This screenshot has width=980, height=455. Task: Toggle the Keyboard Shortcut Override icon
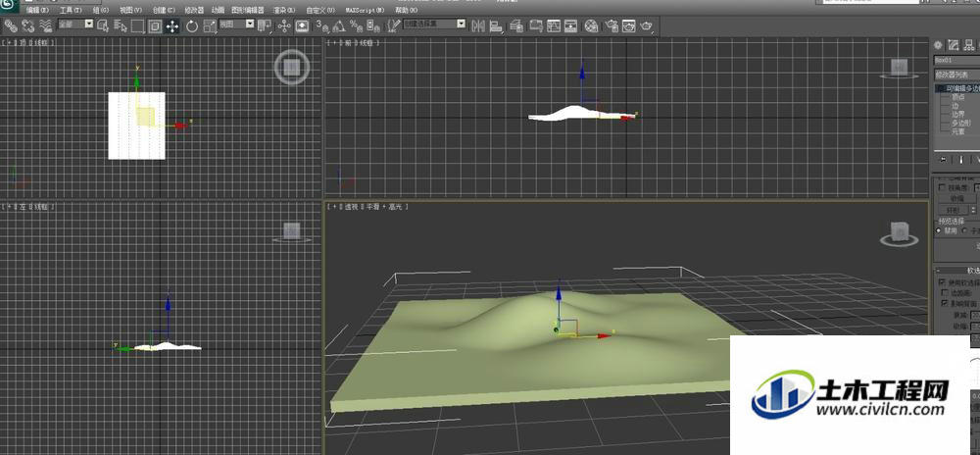point(302,25)
